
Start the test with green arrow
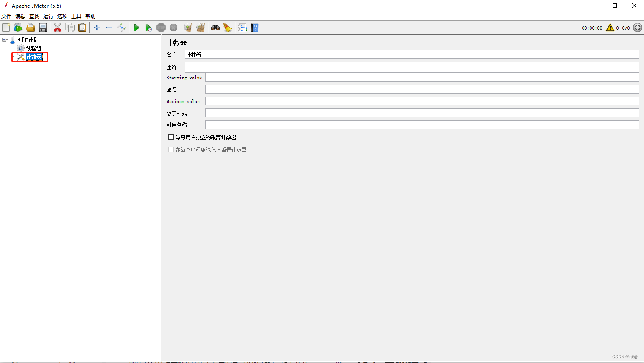click(137, 28)
